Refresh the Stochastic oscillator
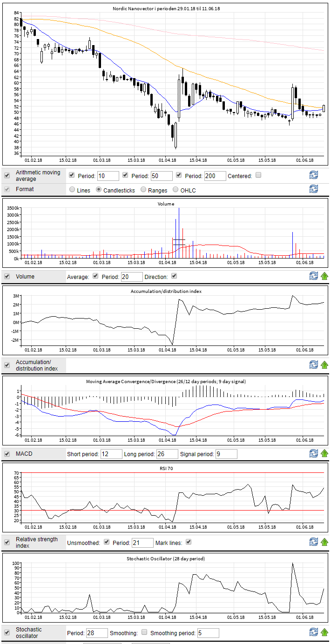The width and height of the screenshot is (331, 644). point(314,632)
